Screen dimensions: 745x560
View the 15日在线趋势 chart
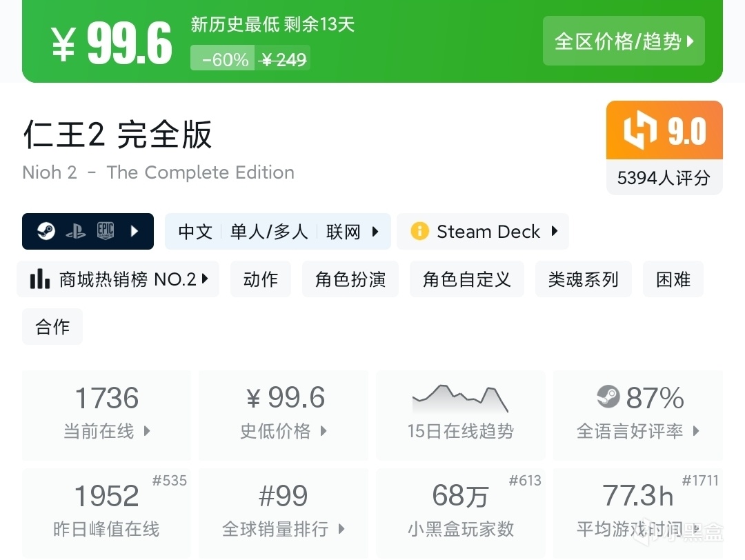pyautogui.click(x=460, y=414)
